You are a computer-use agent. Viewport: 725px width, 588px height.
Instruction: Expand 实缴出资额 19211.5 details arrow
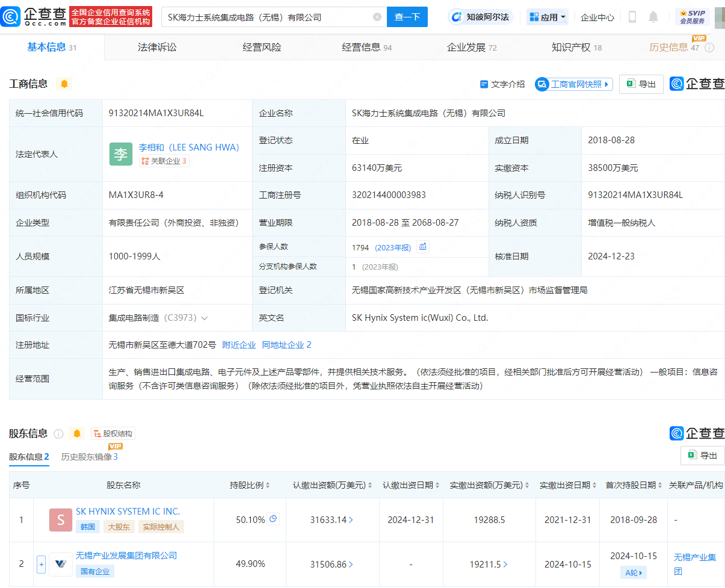click(x=506, y=565)
